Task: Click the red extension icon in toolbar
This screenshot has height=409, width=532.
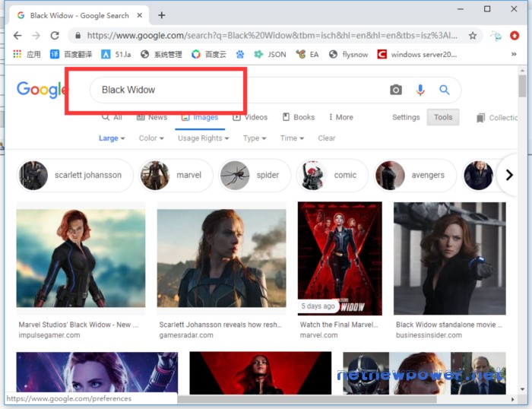Action: (515, 35)
